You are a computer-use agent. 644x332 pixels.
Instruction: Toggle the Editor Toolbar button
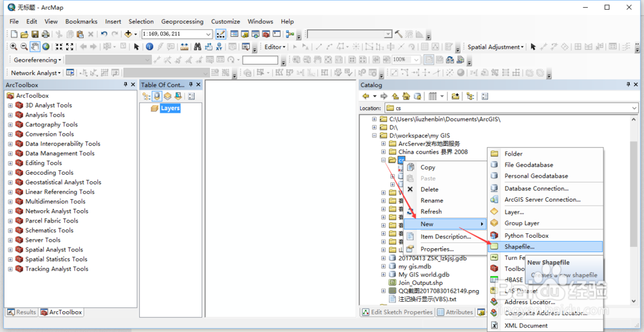[220, 34]
